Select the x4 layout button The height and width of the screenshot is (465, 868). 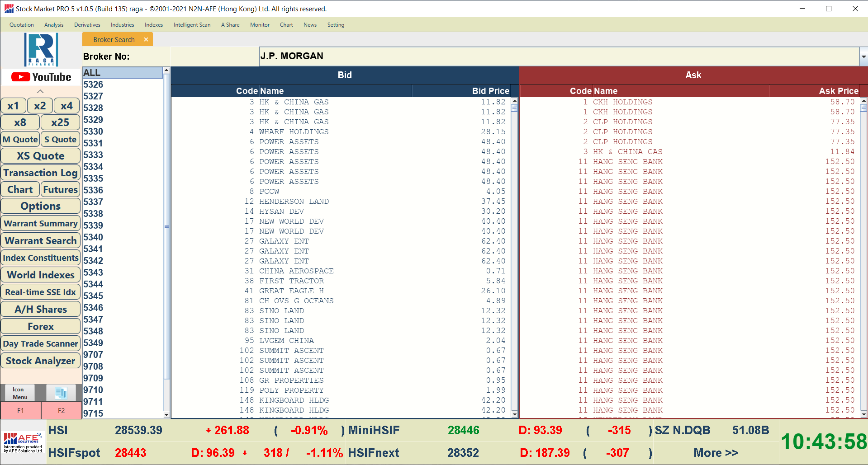pyautogui.click(x=66, y=106)
